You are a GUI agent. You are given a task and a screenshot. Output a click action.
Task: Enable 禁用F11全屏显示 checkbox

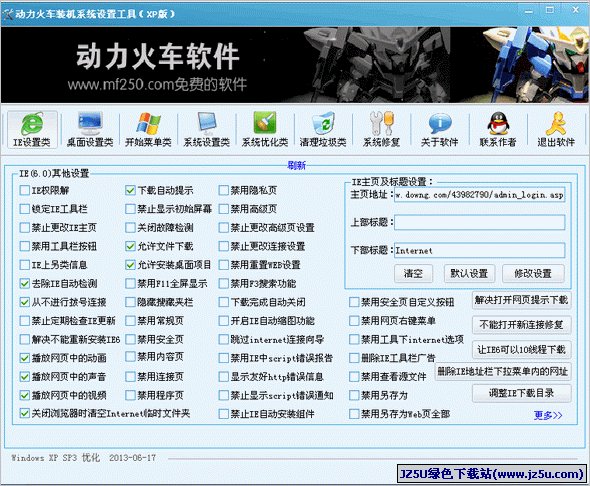[x=130, y=284]
